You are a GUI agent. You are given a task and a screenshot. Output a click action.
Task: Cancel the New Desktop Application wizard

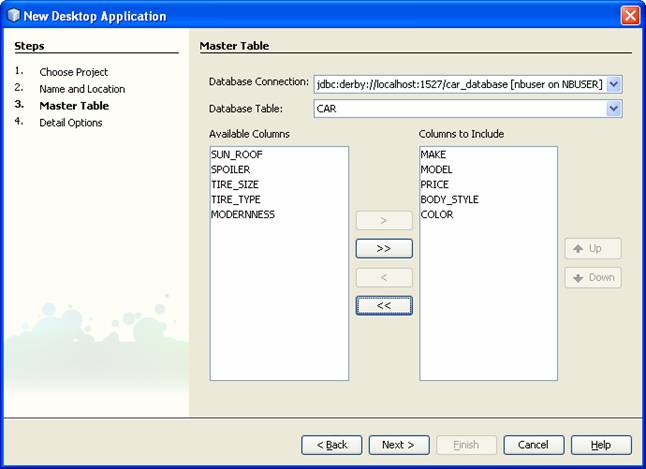pyautogui.click(x=533, y=445)
